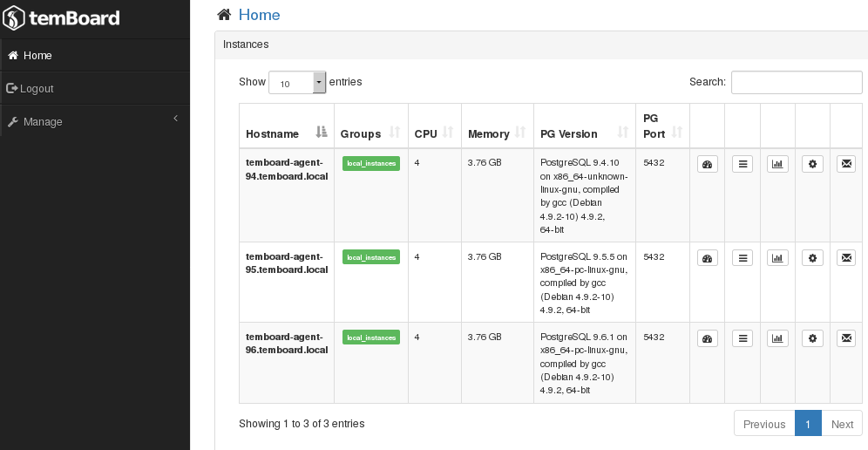Select Logout in sidebar
Image resolution: width=868 pixels, height=450 pixels.
95,89
